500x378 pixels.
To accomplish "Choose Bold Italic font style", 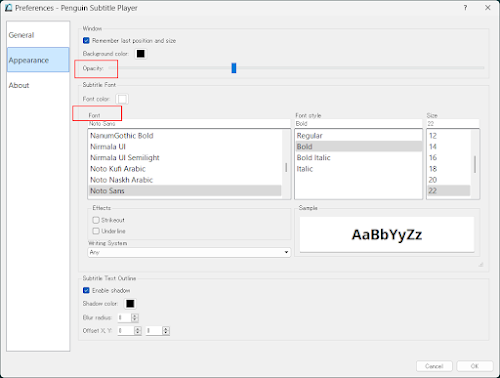I will (359, 158).
